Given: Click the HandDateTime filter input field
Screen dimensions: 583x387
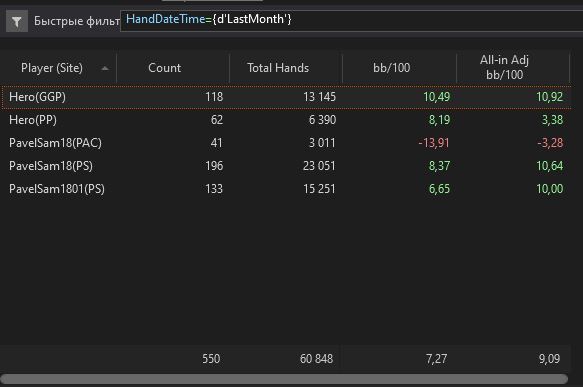Looking at the screenshot, I should pyautogui.click(x=351, y=21).
